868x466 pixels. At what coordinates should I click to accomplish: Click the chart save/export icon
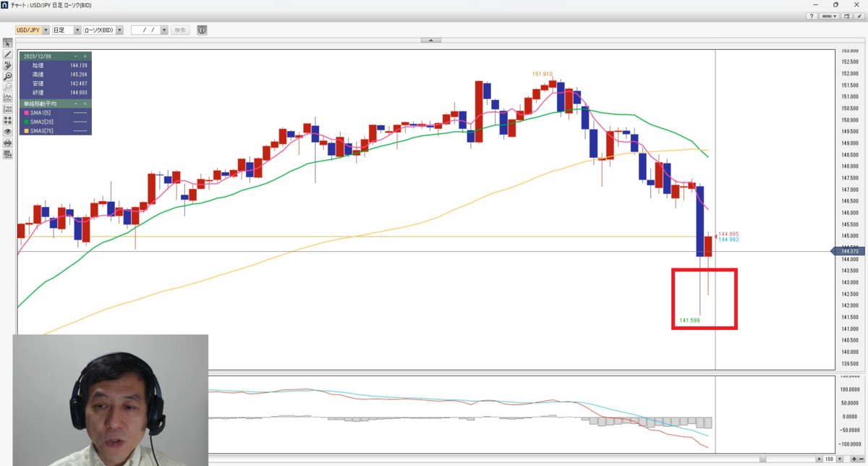click(7, 154)
